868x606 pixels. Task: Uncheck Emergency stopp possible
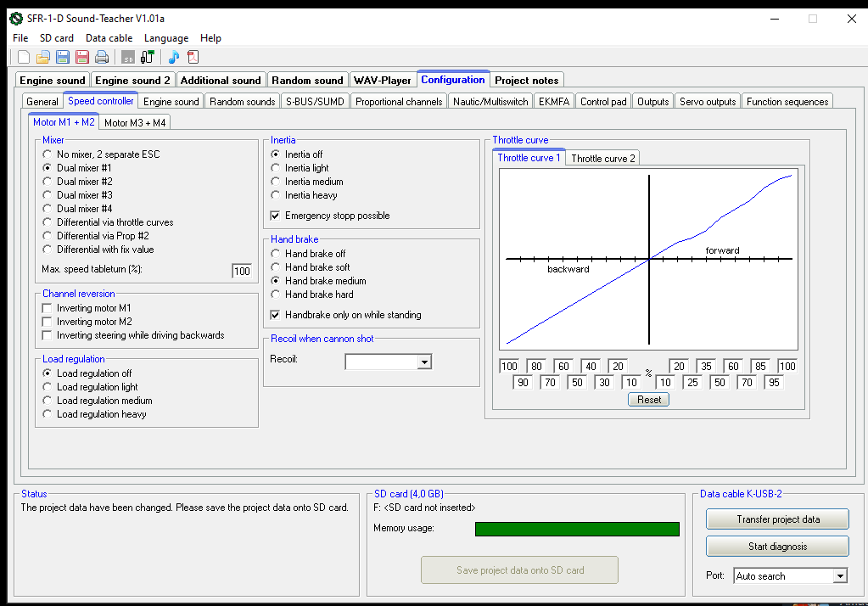click(275, 216)
